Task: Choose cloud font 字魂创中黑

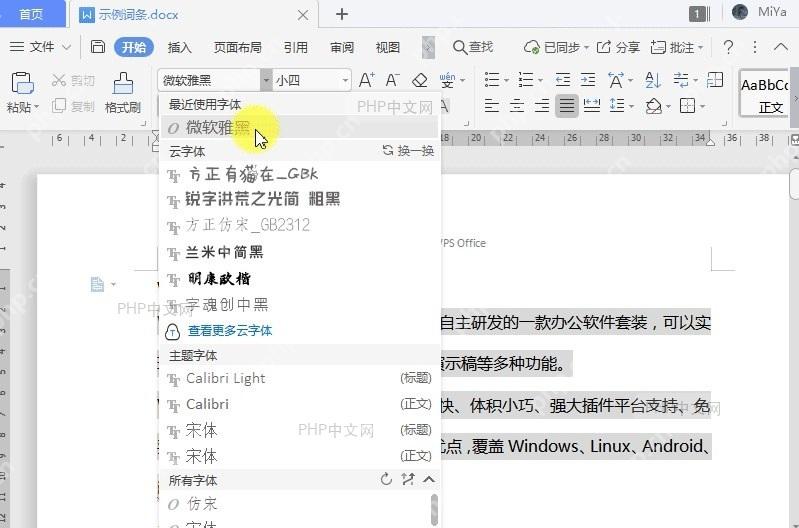Action: (300, 305)
